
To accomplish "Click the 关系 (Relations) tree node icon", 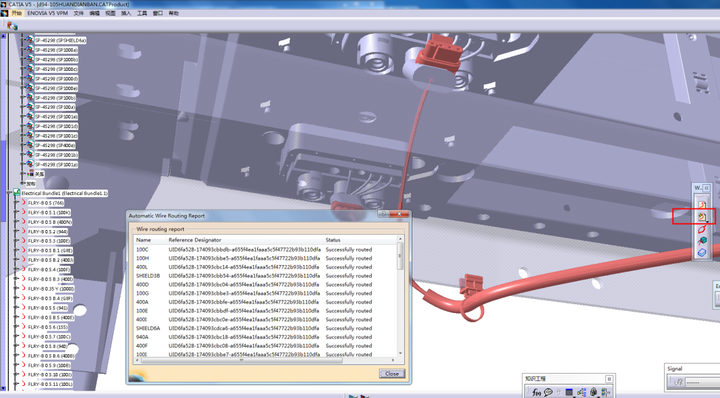I will 31,174.
